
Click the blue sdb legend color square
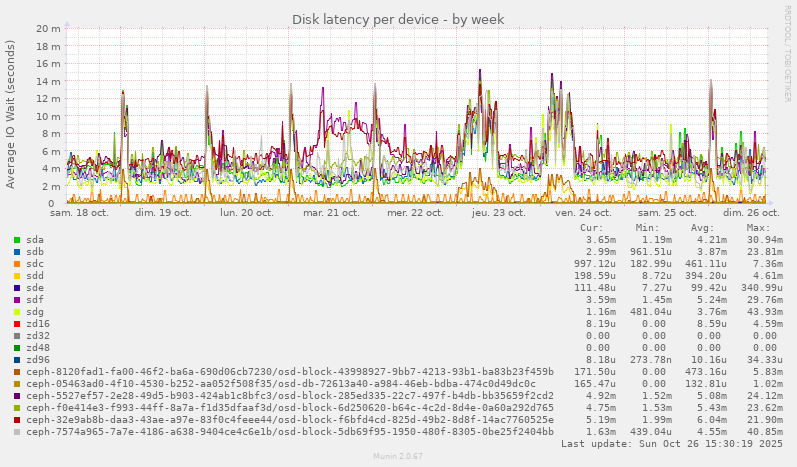point(17,252)
